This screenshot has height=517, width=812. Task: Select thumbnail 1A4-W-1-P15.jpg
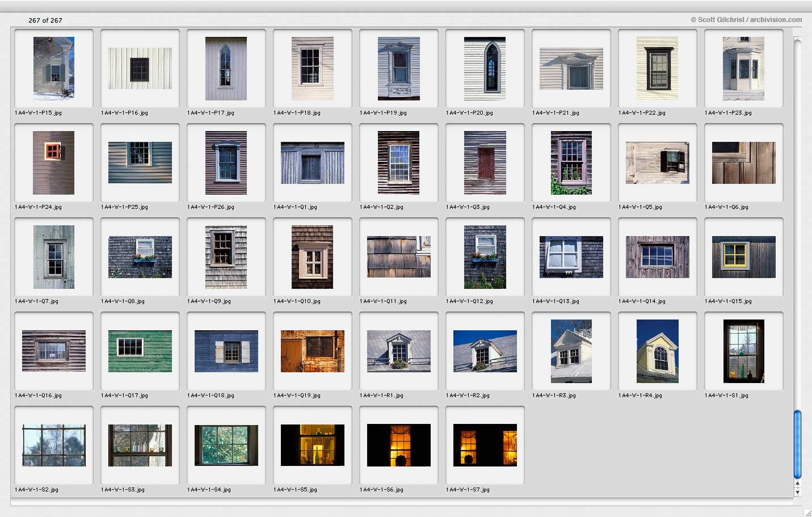(x=54, y=68)
